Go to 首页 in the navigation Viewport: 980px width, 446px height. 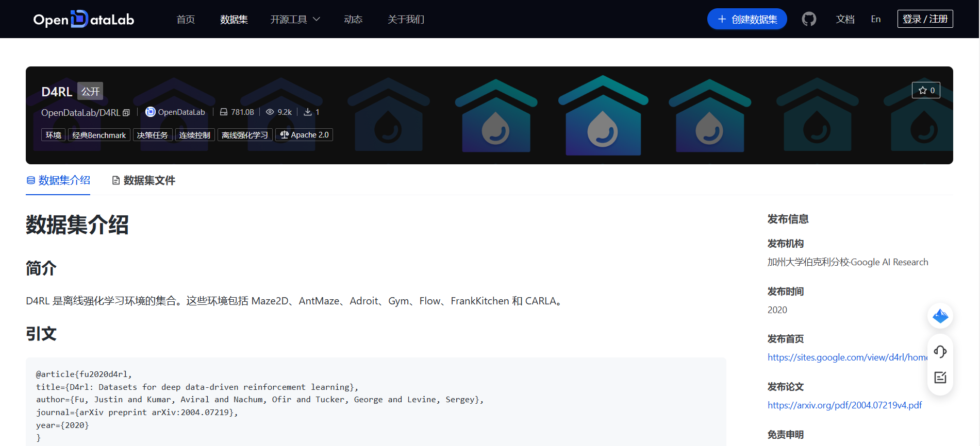[186, 19]
